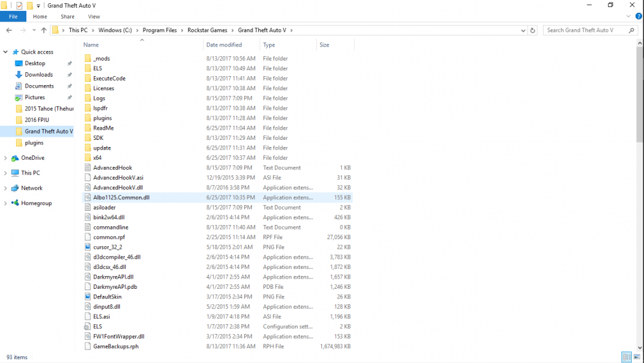Screen dimensions: 644x363
Task: Select the update folder icon
Action: point(88,148)
